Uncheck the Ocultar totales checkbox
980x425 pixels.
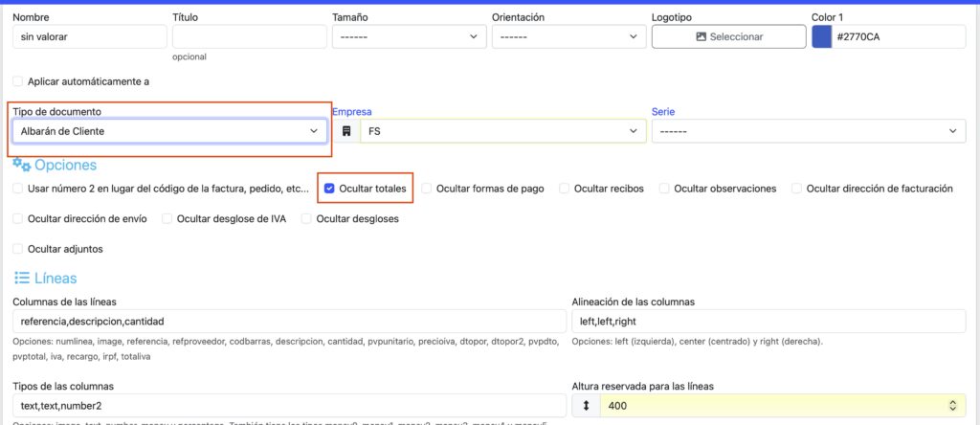point(329,189)
